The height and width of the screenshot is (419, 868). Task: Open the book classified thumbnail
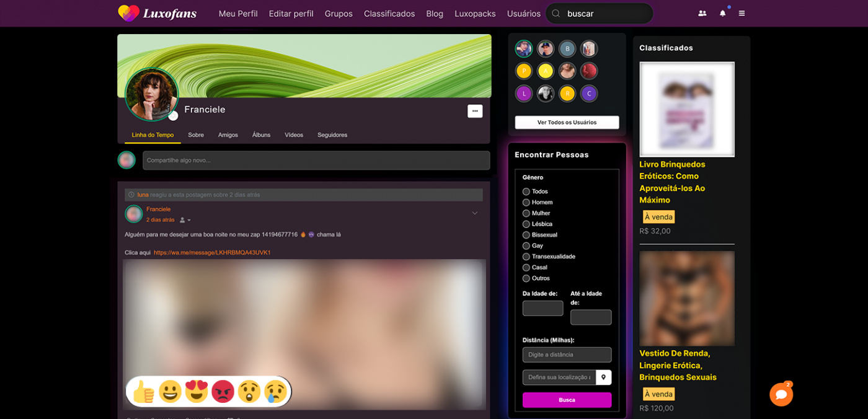point(687,109)
